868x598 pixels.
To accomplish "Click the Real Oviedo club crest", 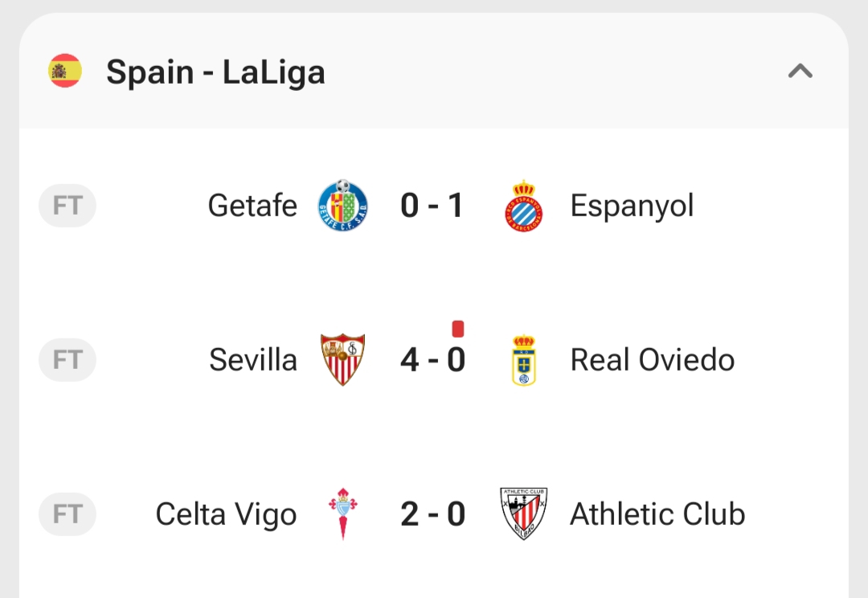I will click(524, 359).
